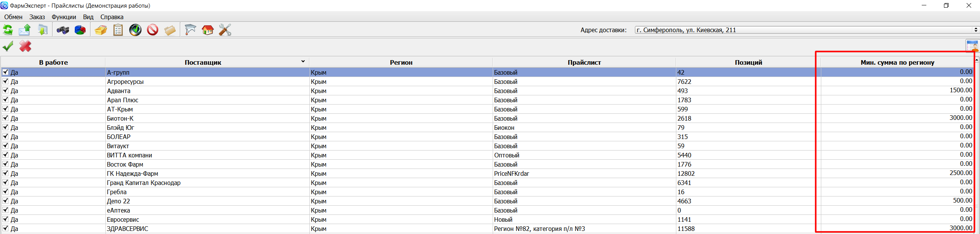980x234 pixels.
Task: Uncheck the checkbox for Агроресурсы row
Action: point(5,81)
